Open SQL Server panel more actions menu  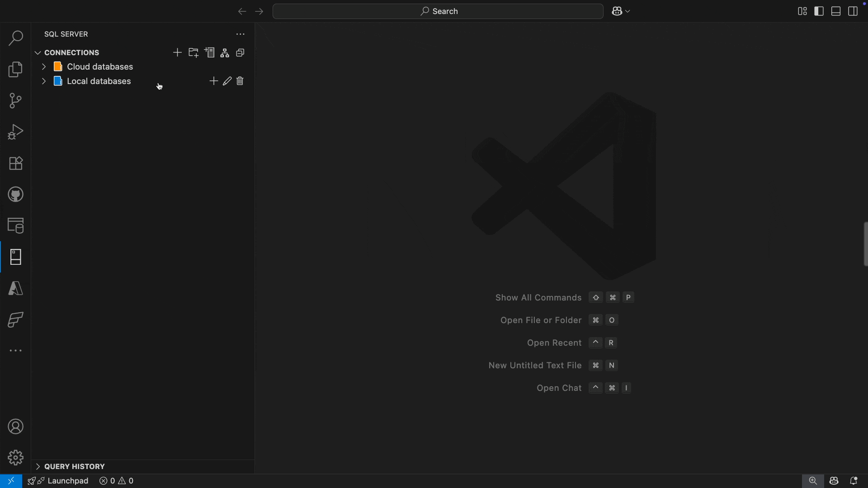(x=241, y=34)
